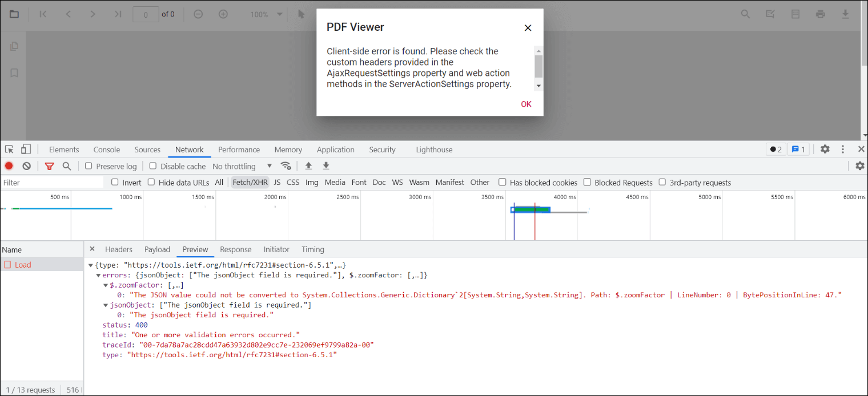Tick the Hide data URLs checkbox
Screen dimensions: 868x396
coord(151,183)
